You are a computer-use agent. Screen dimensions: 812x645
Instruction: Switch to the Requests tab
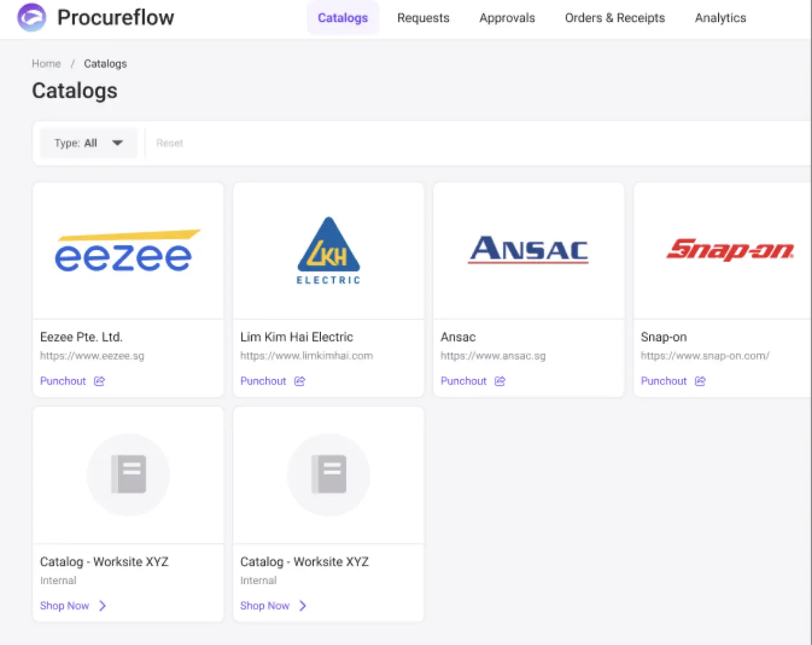[x=423, y=18]
